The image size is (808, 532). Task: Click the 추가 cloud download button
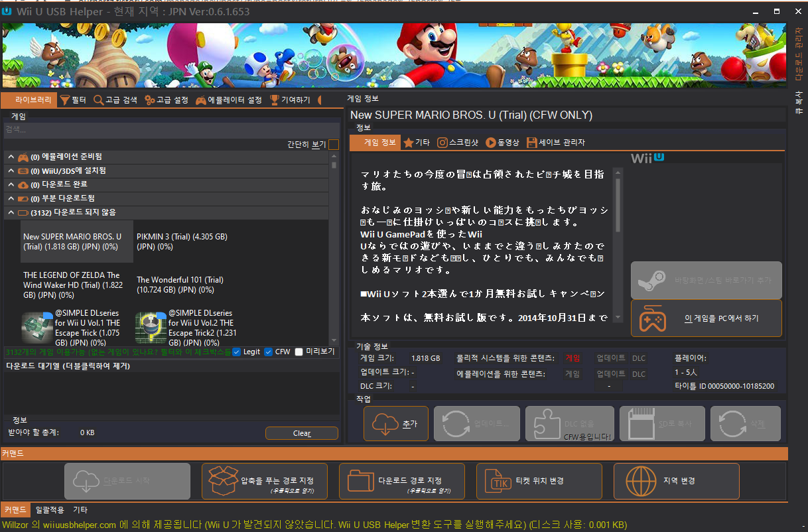click(396, 424)
